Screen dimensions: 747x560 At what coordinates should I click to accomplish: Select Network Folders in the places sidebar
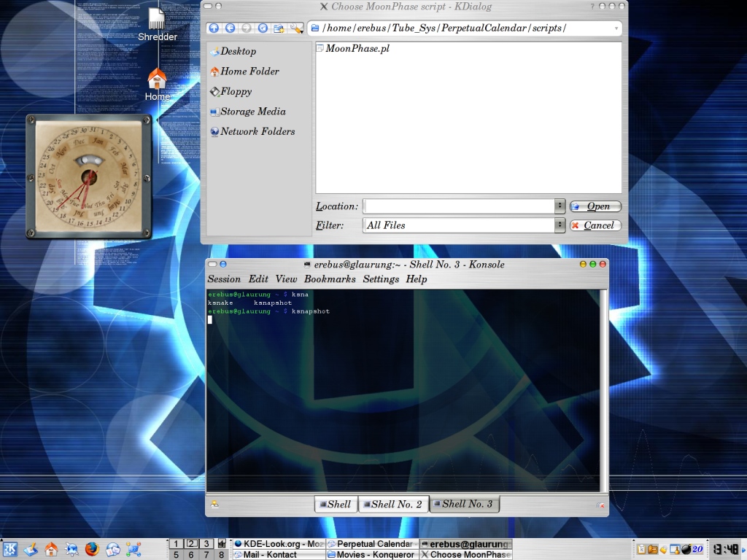point(252,131)
